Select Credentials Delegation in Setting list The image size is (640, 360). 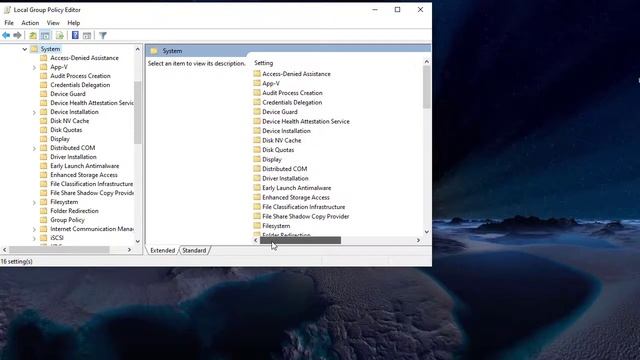pos(292,102)
